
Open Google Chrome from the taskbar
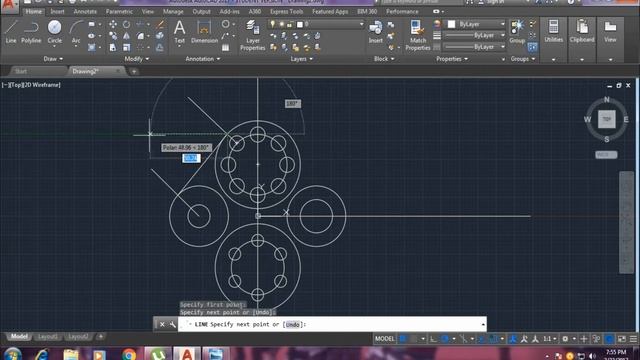click(x=129, y=354)
